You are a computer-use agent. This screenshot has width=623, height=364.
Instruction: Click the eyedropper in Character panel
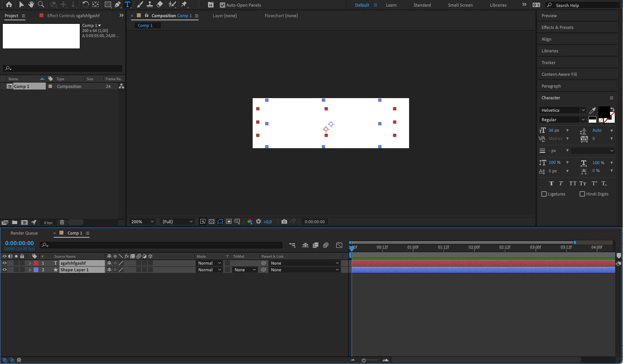click(592, 111)
